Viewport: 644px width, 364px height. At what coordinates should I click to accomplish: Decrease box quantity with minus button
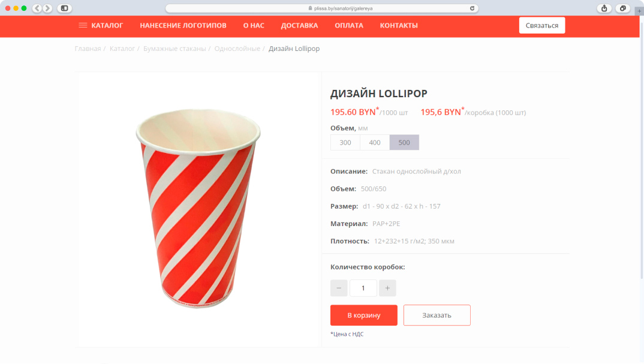pyautogui.click(x=339, y=288)
